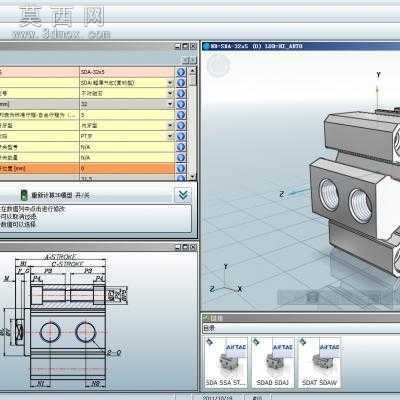
Task: Click the tag icon on the SDAD SDAJ thumbnail
Action: 256,342
